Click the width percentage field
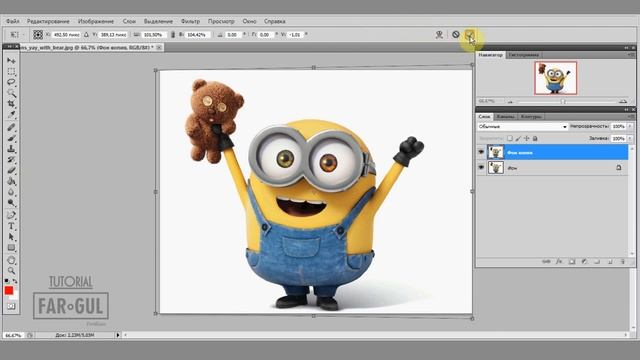The width and height of the screenshot is (640, 360). pos(153,35)
